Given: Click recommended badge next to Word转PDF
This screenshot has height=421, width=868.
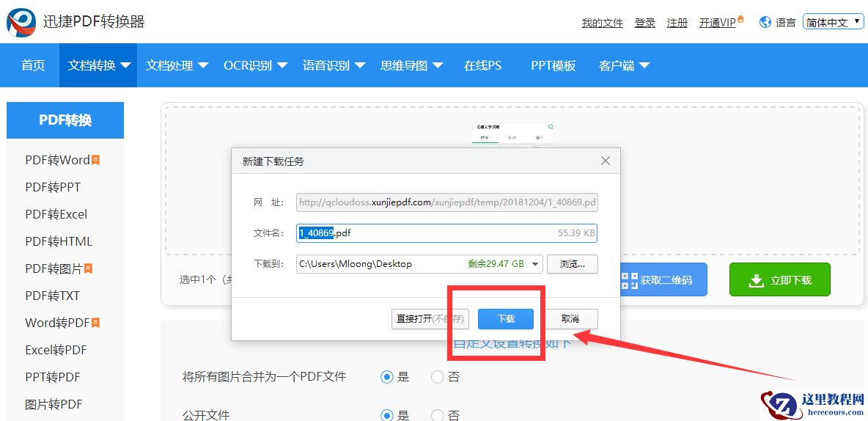Looking at the screenshot, I should coord(96,323).
